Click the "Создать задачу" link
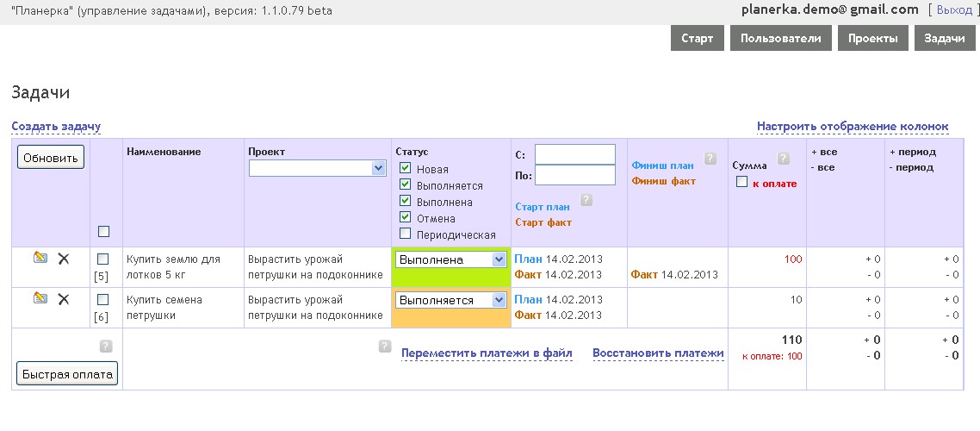 56,127
